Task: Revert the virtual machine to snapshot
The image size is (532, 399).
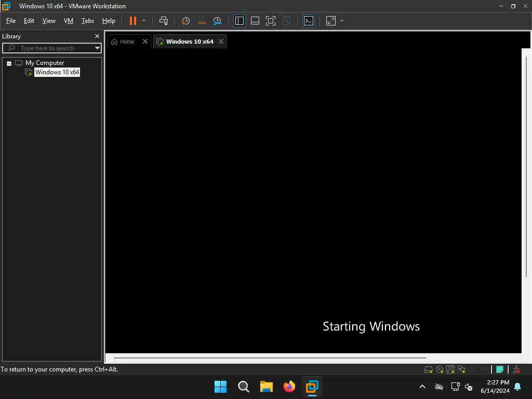Action: point(202,21)
